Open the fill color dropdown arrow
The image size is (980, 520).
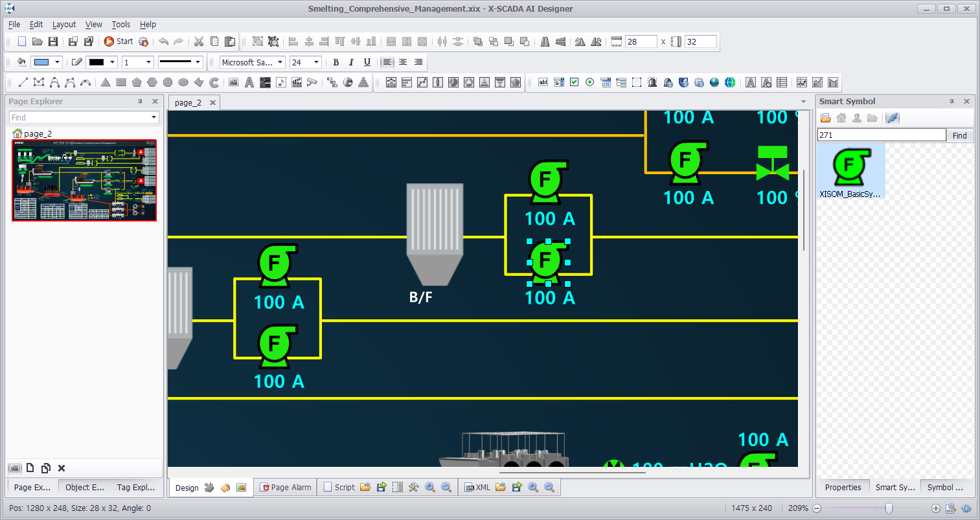(58, 62)
